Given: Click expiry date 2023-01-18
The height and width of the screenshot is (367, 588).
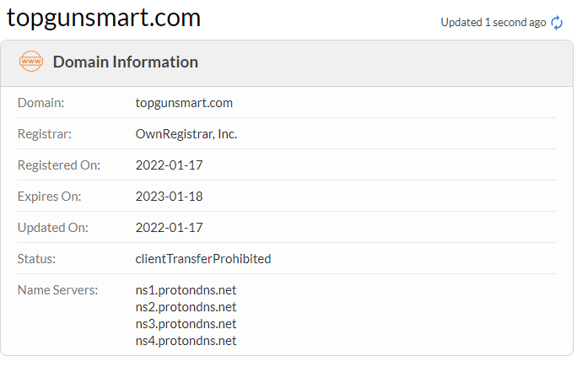Looking at the screenshot, I should [169, 196].
